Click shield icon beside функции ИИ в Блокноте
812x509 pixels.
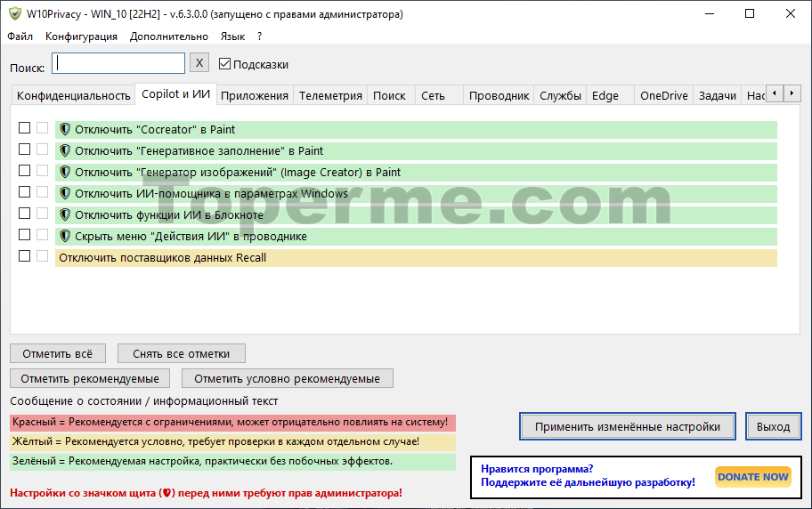pos(65,214)
